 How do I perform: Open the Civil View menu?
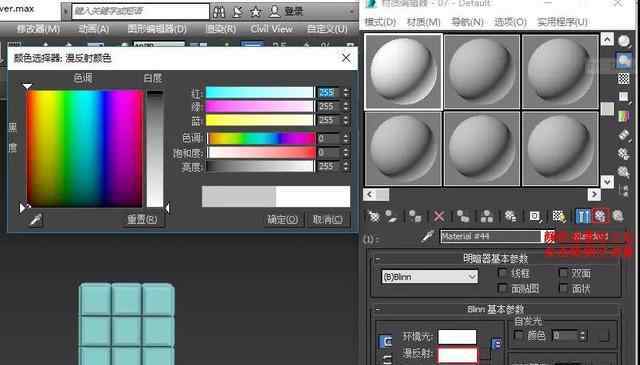coord(271,29)
